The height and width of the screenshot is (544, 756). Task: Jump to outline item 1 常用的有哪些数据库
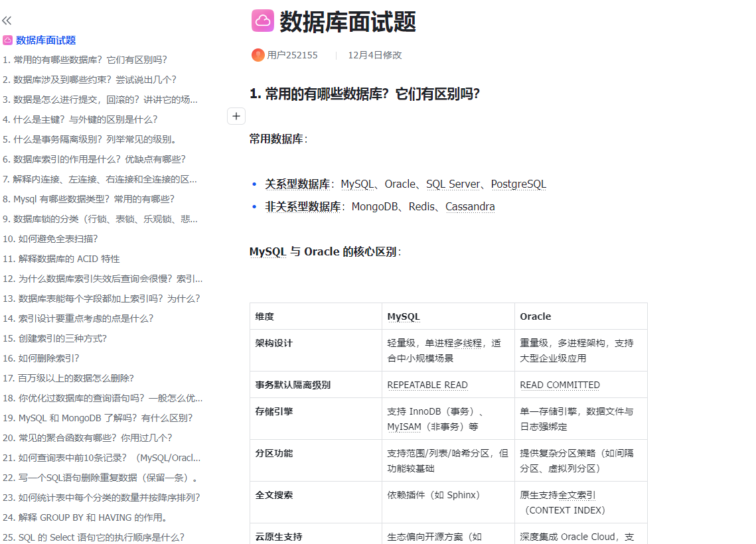pos(85,60)
